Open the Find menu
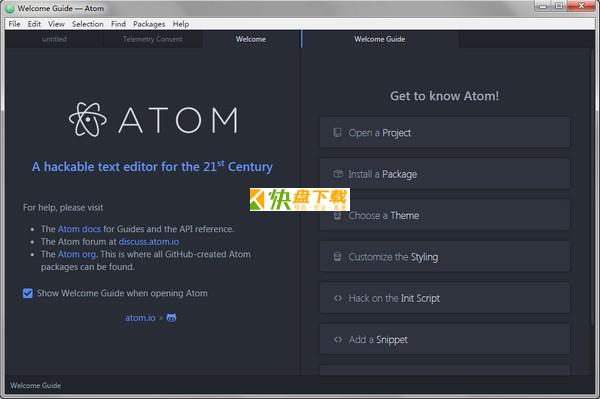600x399 pixels. click(x=118, y=24)
